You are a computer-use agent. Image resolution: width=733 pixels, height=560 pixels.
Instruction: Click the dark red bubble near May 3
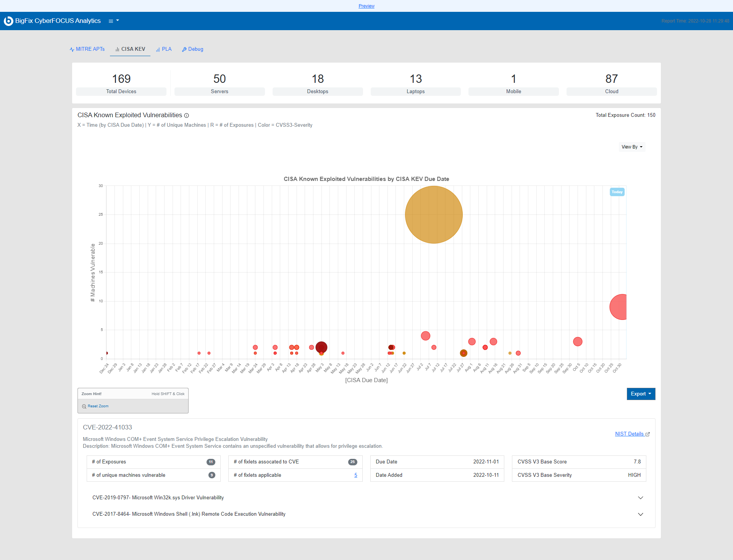coord(321,347)
